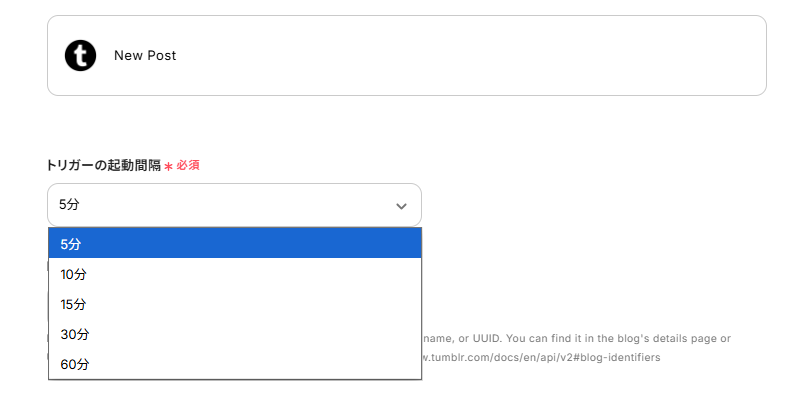
Task: Choose 10分 from the interval list
Action: (x=74, y=274)
